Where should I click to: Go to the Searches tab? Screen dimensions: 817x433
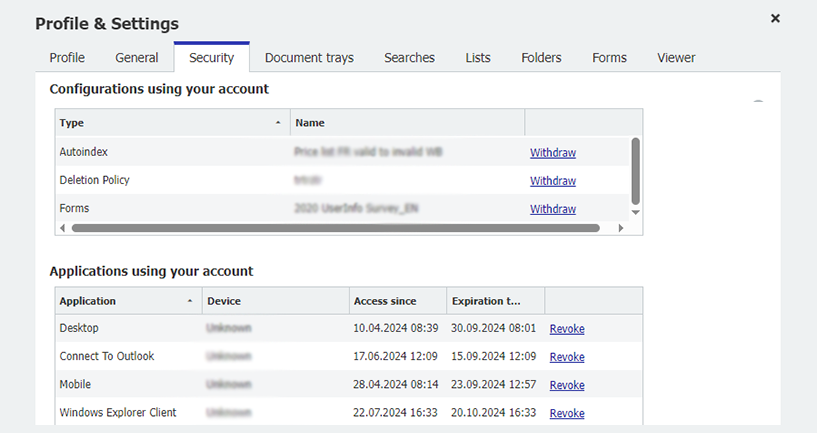click(x=409, y=58)
